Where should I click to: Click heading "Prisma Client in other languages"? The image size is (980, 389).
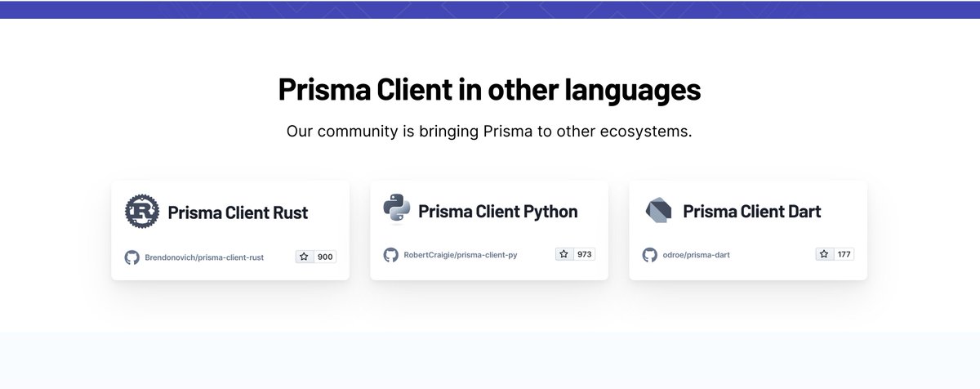tap(489, 89)
